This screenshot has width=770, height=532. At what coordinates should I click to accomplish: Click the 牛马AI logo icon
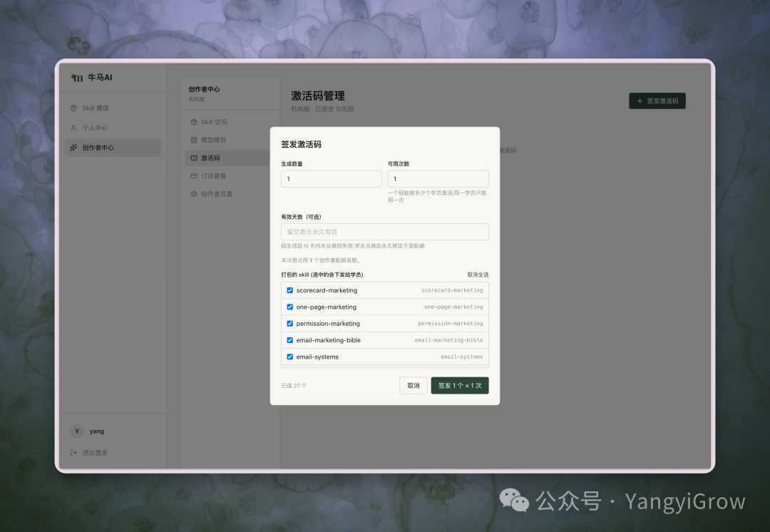[x=77, y=78]
